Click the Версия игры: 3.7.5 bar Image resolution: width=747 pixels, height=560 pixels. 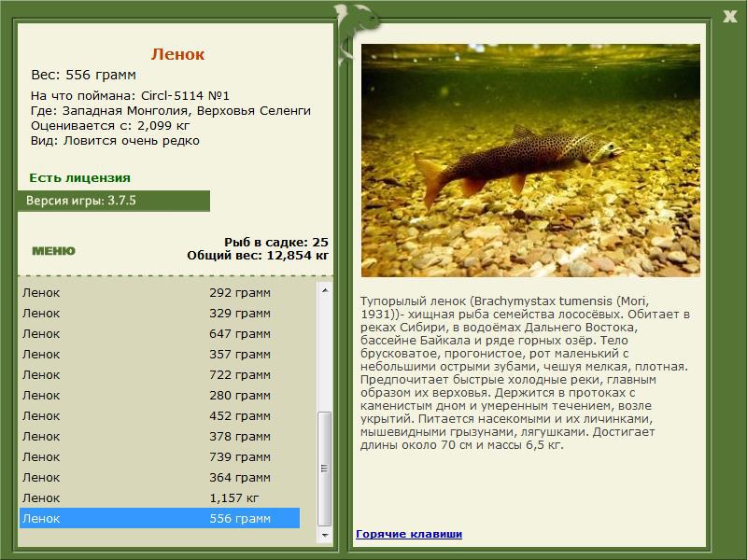113,201
